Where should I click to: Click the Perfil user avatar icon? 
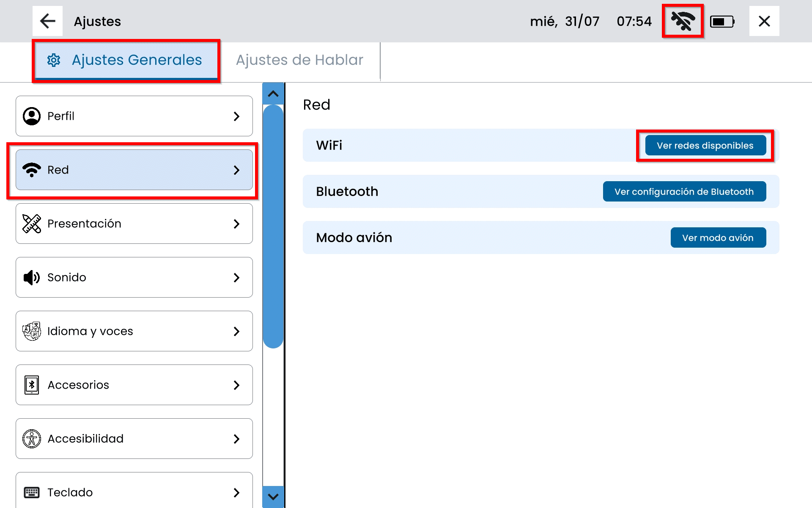tap(32, 116)
